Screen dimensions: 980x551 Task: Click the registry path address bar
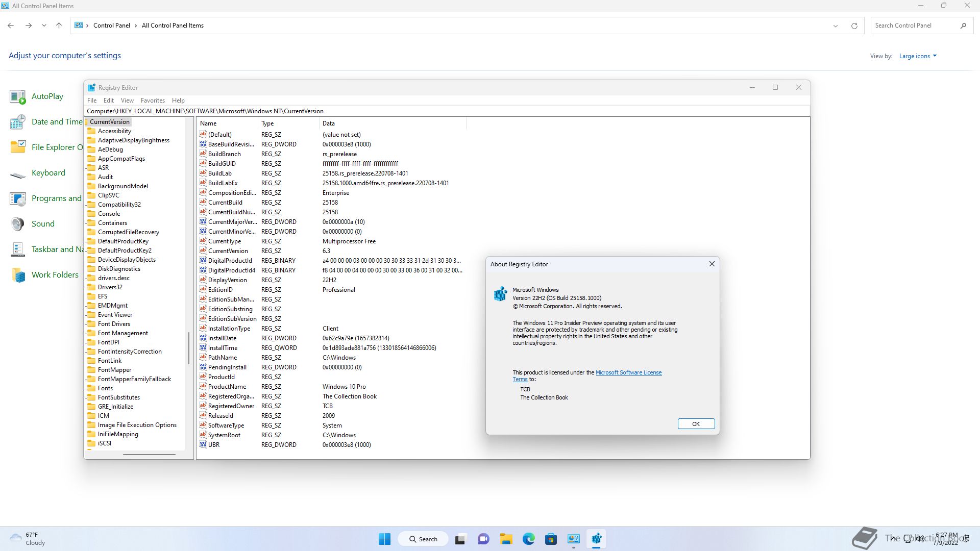click(x=447, y=111)
